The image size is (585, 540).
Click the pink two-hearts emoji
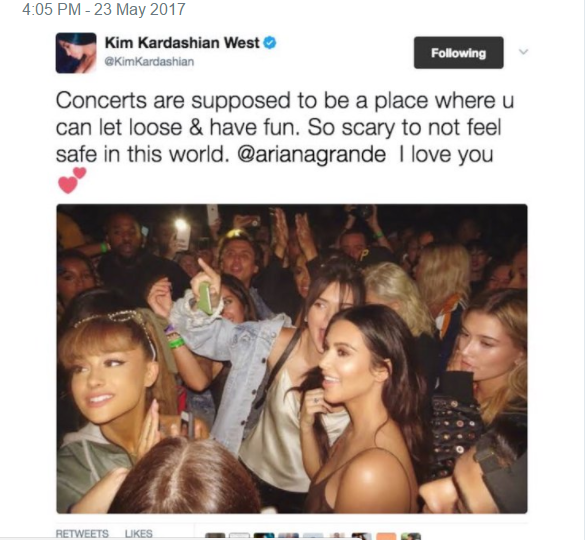(x=72, y=180)
